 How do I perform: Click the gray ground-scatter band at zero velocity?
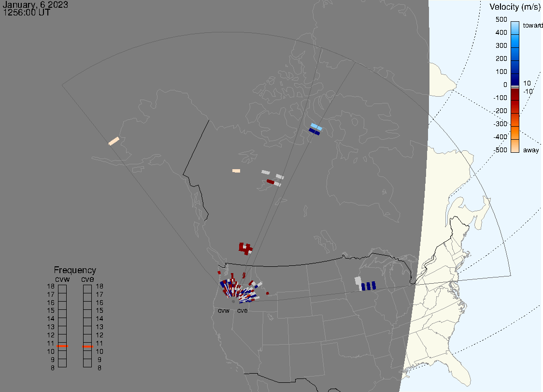coord(515,87)
